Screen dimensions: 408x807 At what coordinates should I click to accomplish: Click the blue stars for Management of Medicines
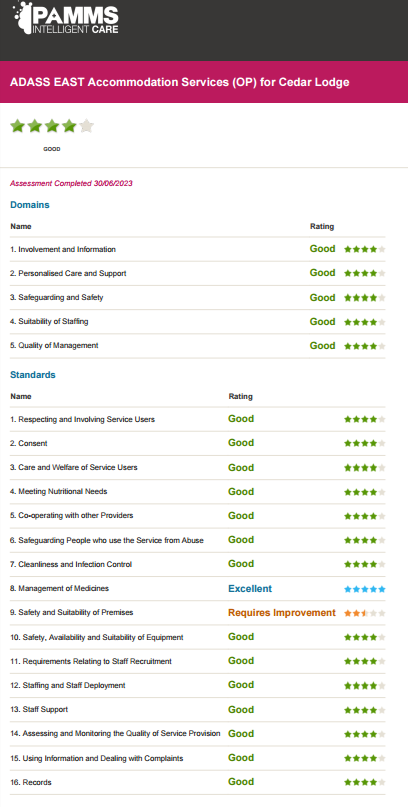(365, 589)
